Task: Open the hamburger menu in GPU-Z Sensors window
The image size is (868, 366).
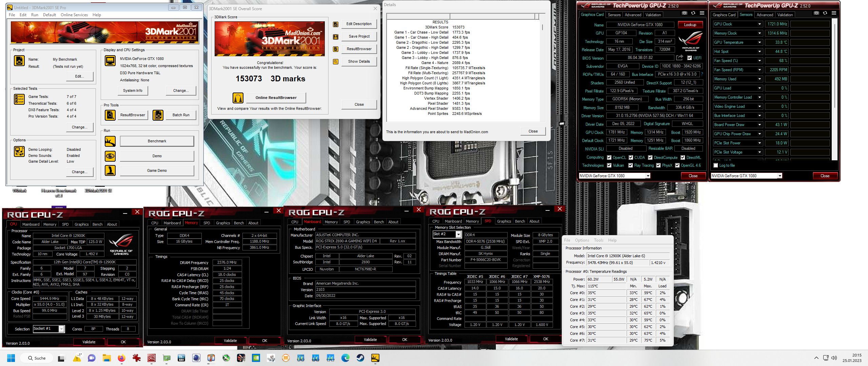Action: click(x=834, y=13)
